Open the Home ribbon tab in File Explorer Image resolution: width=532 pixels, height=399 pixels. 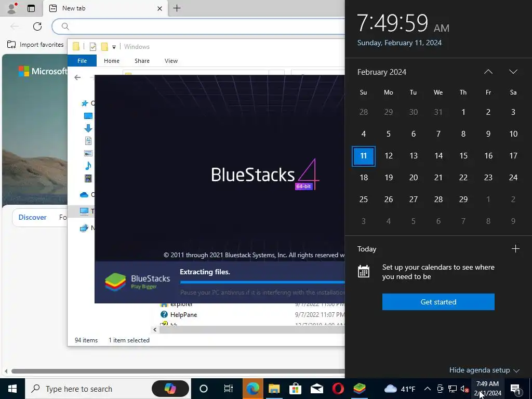click(112, 61)
